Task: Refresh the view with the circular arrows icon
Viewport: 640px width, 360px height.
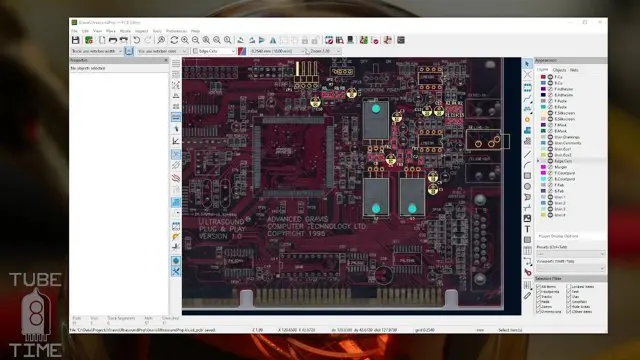Action: 174,40
